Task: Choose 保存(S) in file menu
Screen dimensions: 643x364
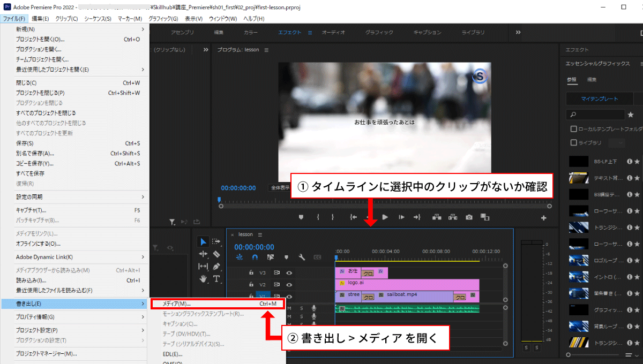Action: point(74,143)
